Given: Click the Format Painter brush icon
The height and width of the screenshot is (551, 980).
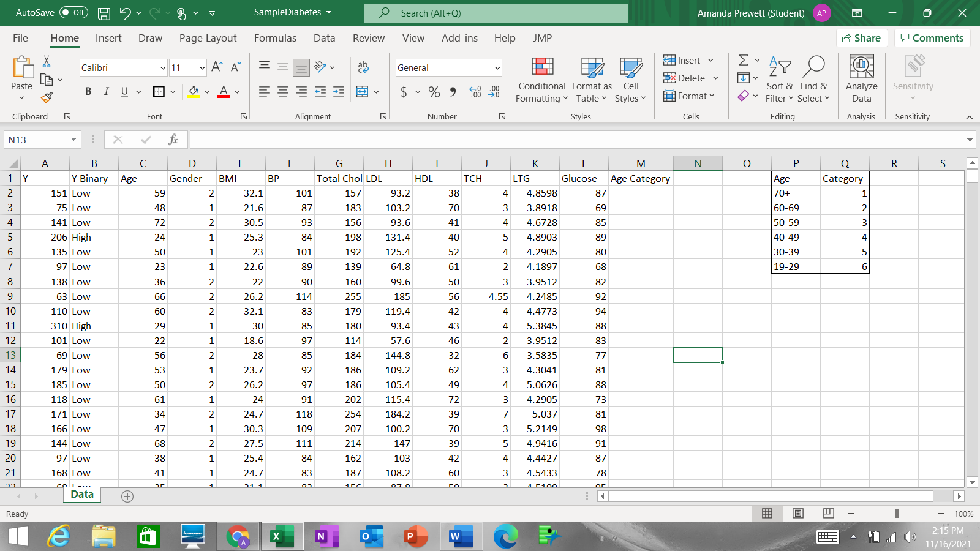Looking at the screenshot, I should [x=47, y=97].
